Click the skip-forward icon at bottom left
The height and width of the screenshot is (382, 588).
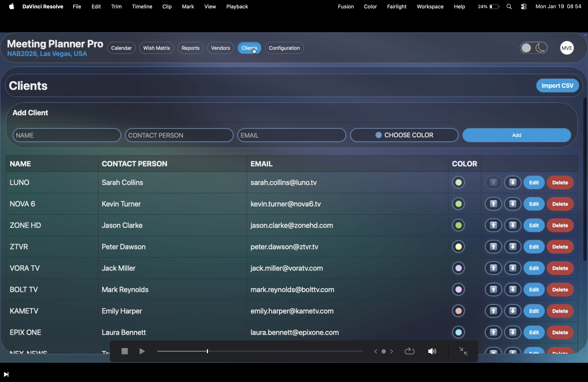click(x=6, y=375)
